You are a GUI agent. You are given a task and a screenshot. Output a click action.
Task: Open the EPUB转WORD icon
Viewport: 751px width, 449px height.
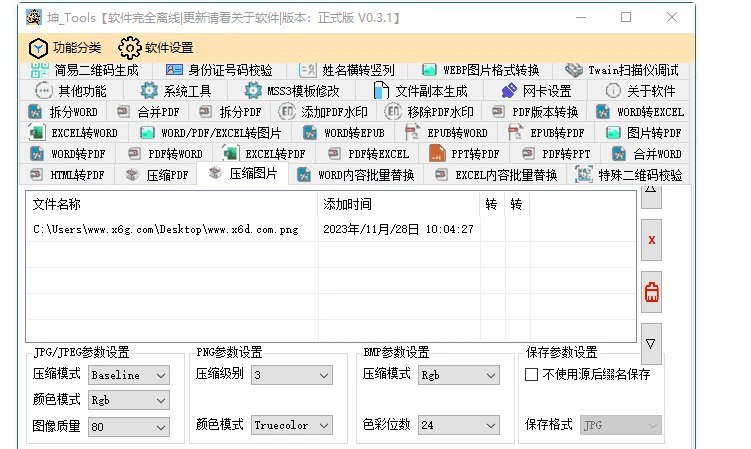412,133
